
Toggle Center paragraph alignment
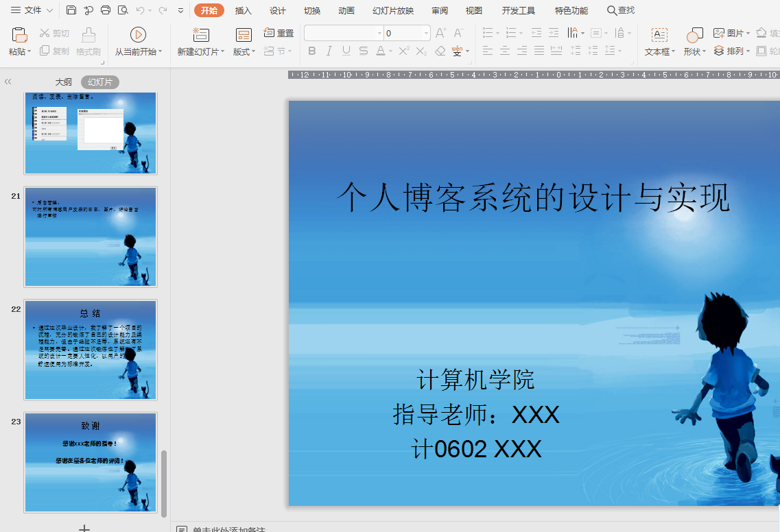pyautogui.click(x=505, y=50)
